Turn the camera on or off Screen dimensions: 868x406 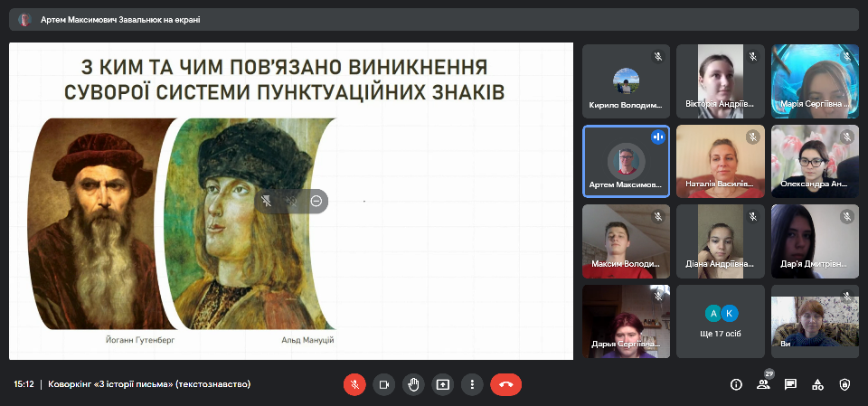coord(384,384)
